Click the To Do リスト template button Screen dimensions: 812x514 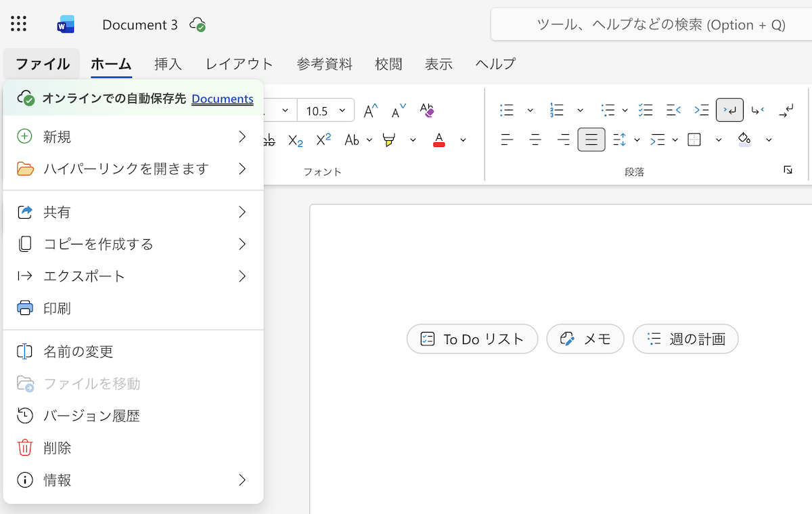tap(472, 339)
